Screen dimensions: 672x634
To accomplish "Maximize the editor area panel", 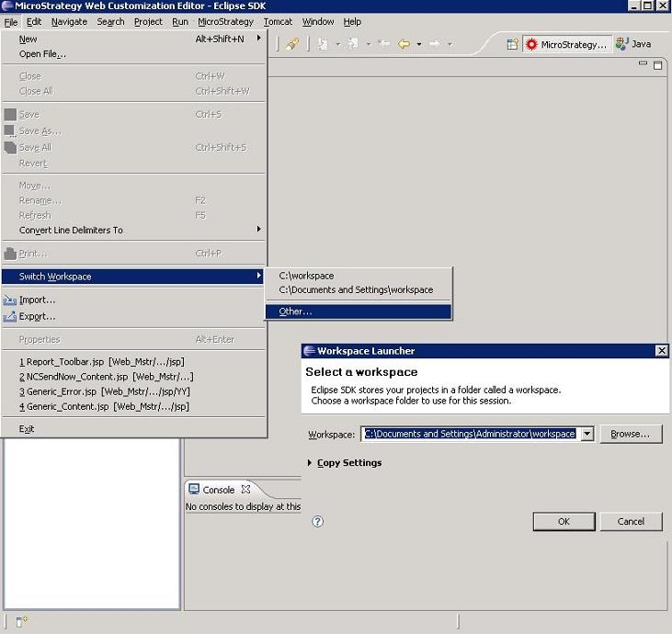I will point(658,65).
